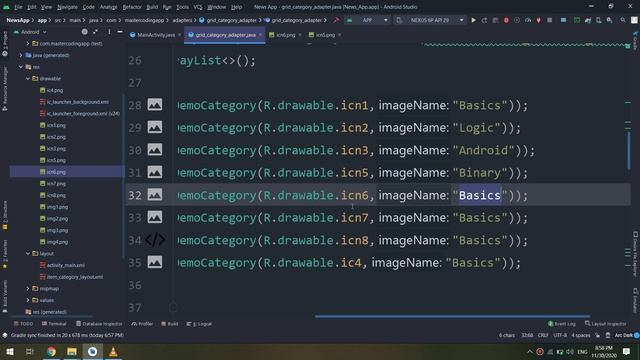Collapse the drawable folder
Viewport: 640px width, 360px height.
pos(28,78)
